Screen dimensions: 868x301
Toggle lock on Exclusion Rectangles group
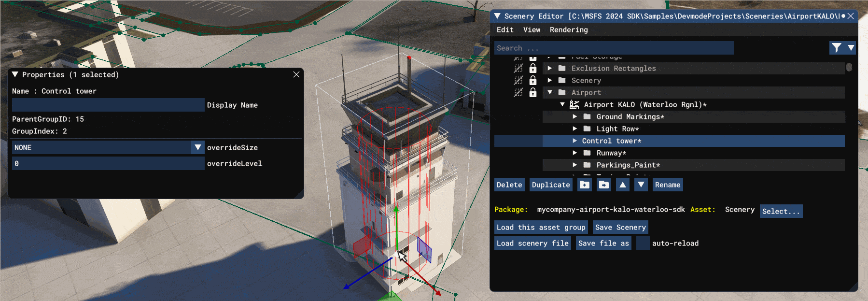coord(533,68)
